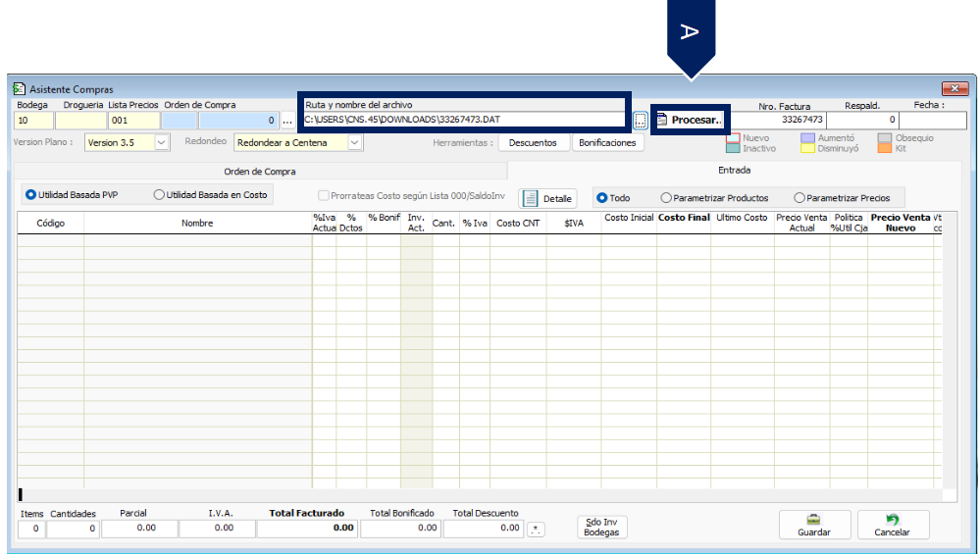Click the Bodega input field
This screenshot has width=980, height=556.
pos(33,120)
